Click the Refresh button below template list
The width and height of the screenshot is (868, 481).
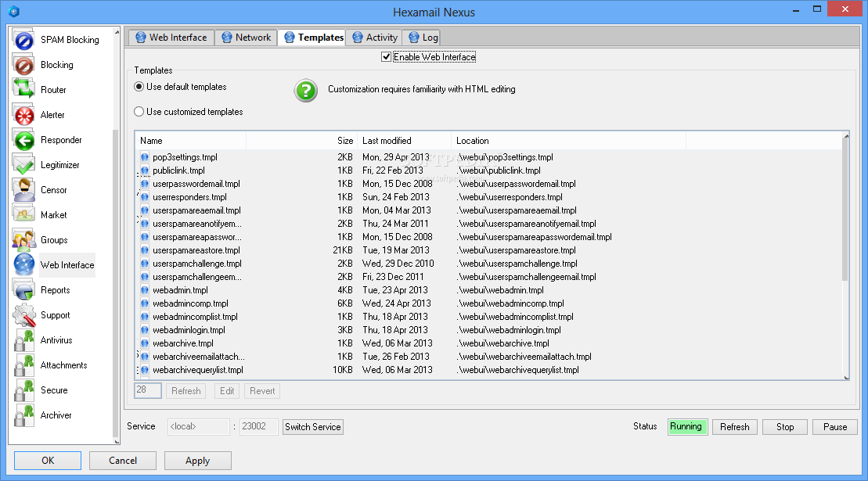[186, 391]
